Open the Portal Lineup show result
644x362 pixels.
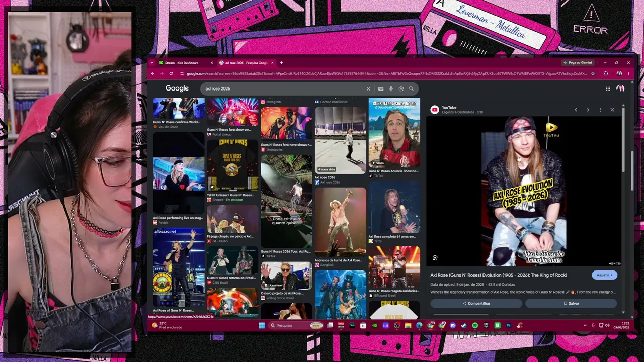(x=232, y=118)
